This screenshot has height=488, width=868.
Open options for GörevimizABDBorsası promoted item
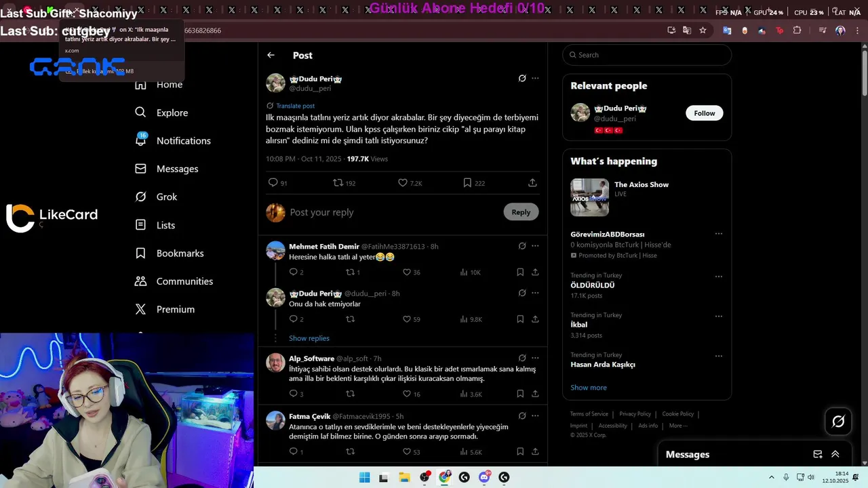click(719, 234)
